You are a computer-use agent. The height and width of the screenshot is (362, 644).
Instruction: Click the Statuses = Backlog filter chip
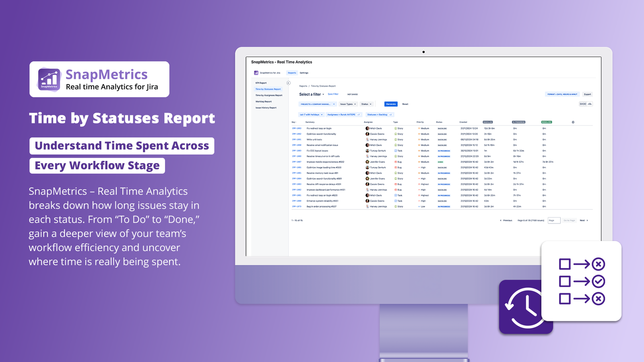tap(379, 115)
